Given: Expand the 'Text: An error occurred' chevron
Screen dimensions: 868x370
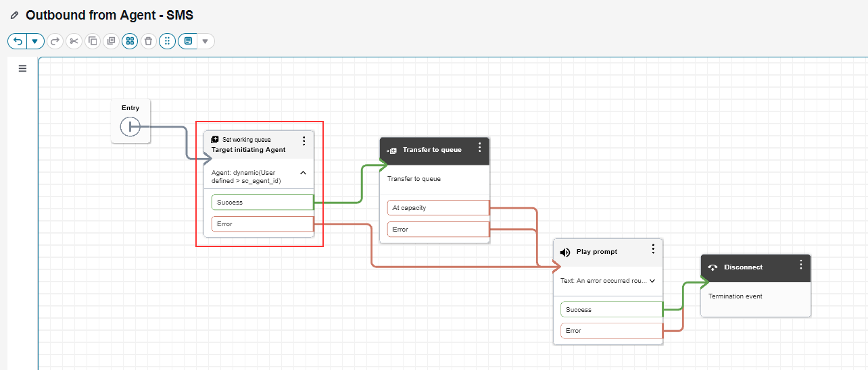Looking at the screenshot, I should (x=652, y=280).
